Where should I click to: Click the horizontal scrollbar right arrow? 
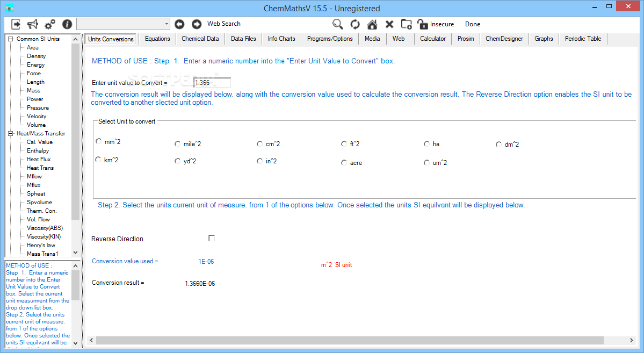[631, 340]
